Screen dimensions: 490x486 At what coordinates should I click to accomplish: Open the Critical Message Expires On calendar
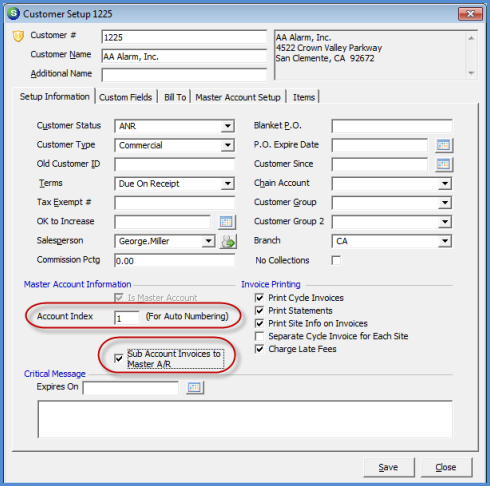(x=195, y=387)
